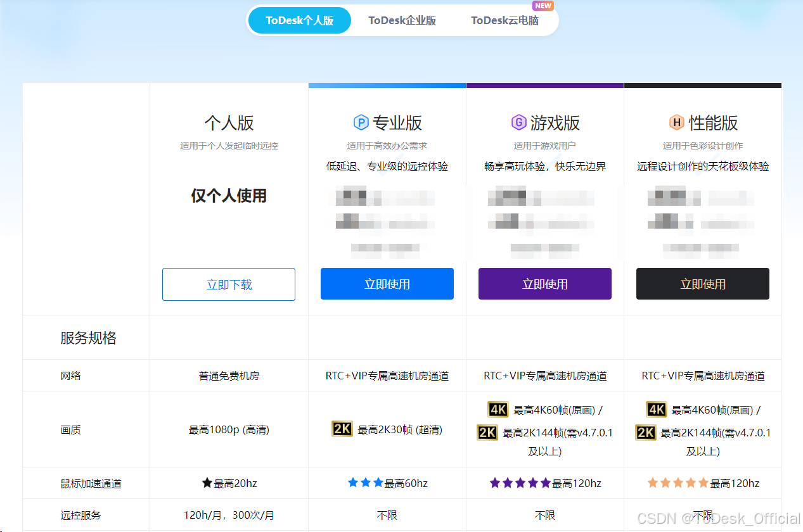Image resolution: width=803 pixels, height=532 pixels.
Task: Click RTC+VIP专属高速机房通道 in 性能版 column
Action: click(x=703, y=376)
